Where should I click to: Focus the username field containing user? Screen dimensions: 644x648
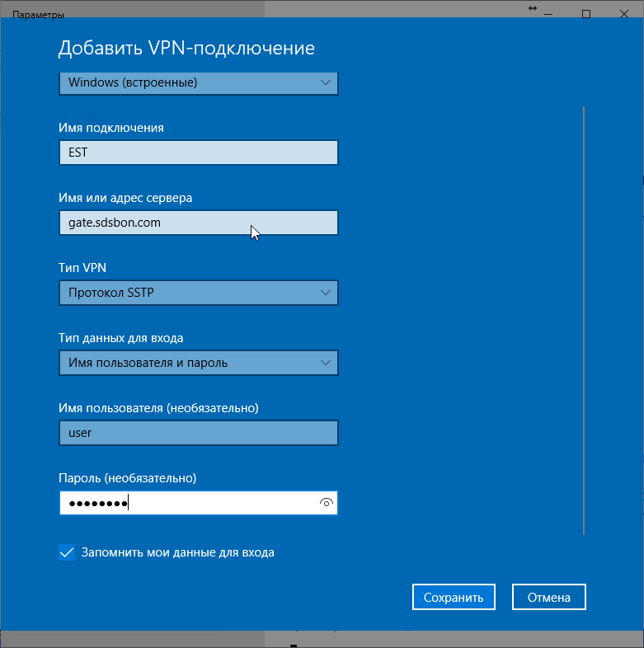[x=199, y=433]
